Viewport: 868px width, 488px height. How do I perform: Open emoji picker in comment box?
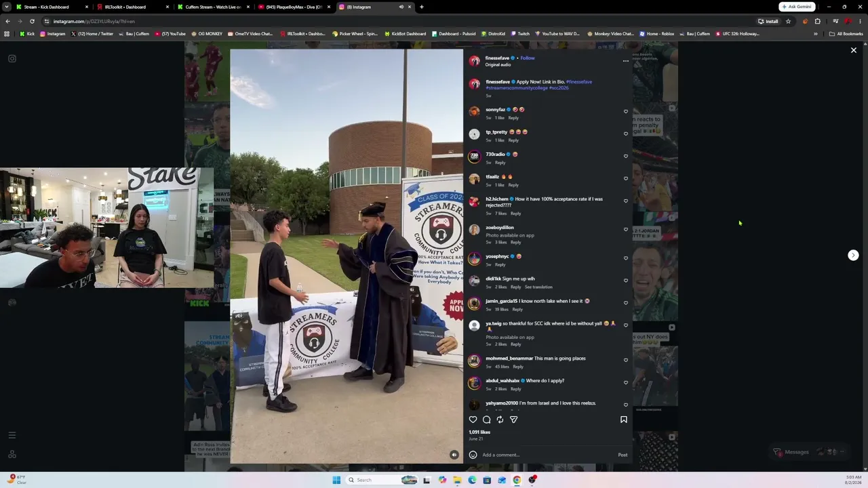(473, 455)
